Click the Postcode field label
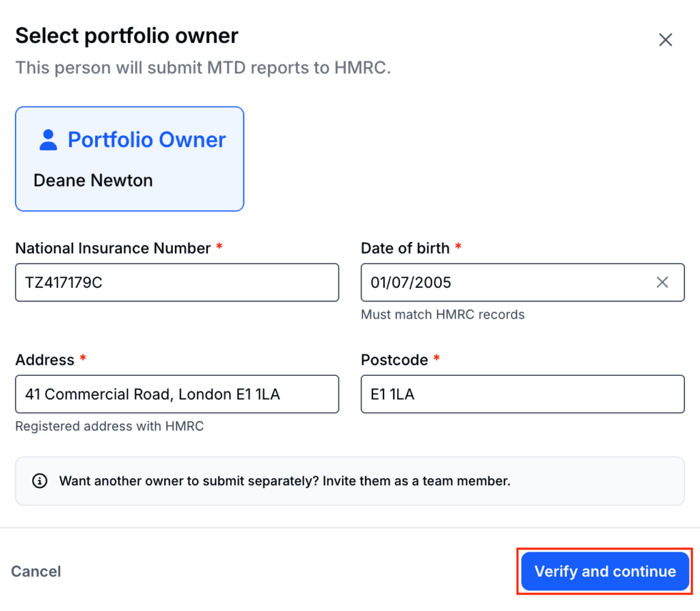Viewport: 700px width, 611px height. click(x=394, y=359)
